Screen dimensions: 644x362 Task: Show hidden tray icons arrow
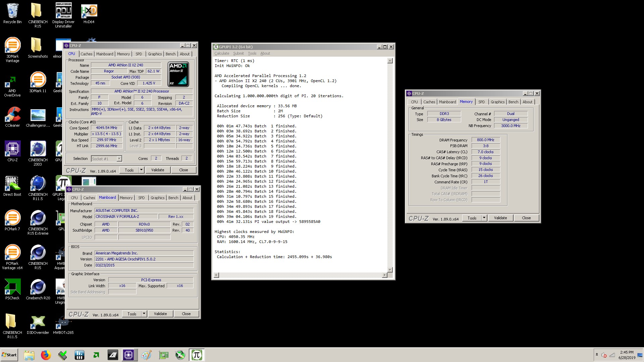[x=597, y=354]
